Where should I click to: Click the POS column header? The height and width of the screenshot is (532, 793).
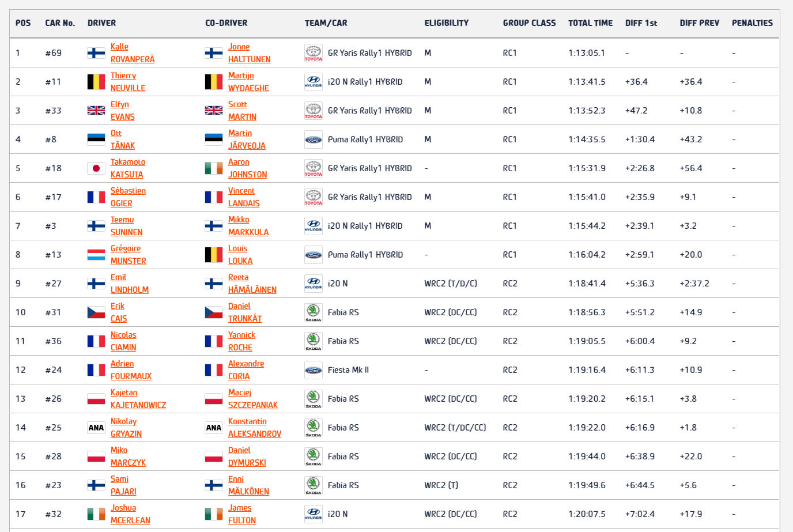(x=23, y=23)
